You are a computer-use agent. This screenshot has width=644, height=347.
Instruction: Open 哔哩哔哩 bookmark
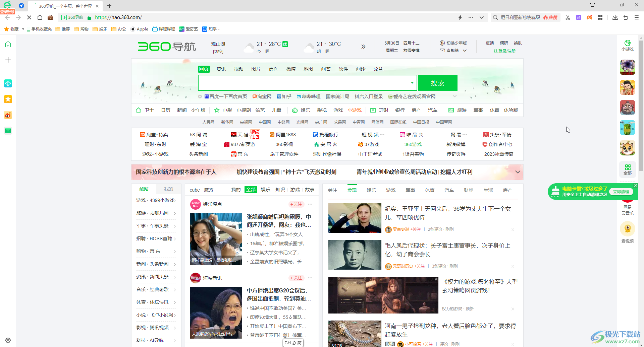[164, 29]
